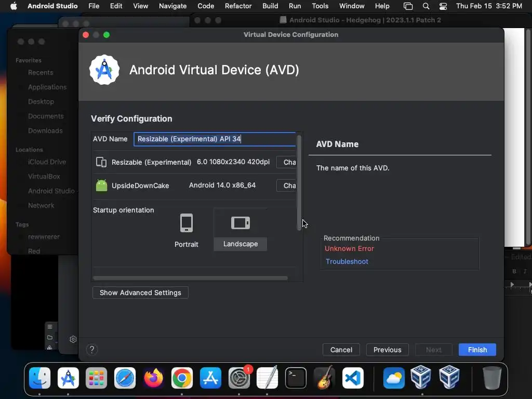Open Control Center in menu bar

[x=443, y=6]
